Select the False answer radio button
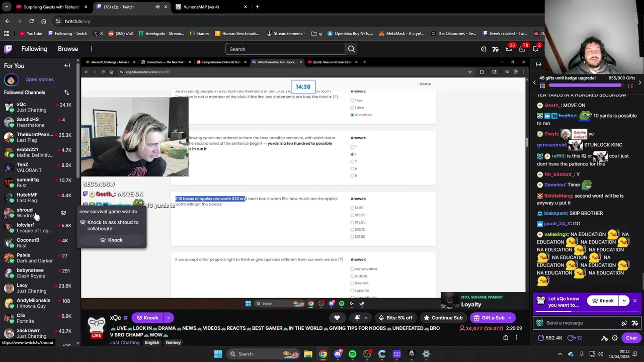 352,108
